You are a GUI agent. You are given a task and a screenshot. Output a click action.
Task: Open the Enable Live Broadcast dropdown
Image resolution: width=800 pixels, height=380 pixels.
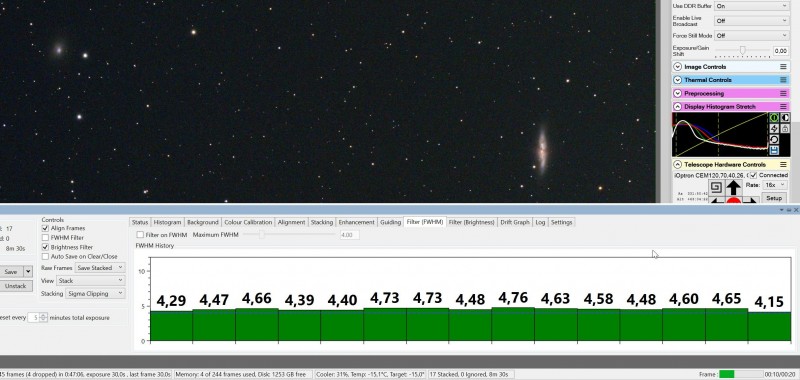(751, 21)
